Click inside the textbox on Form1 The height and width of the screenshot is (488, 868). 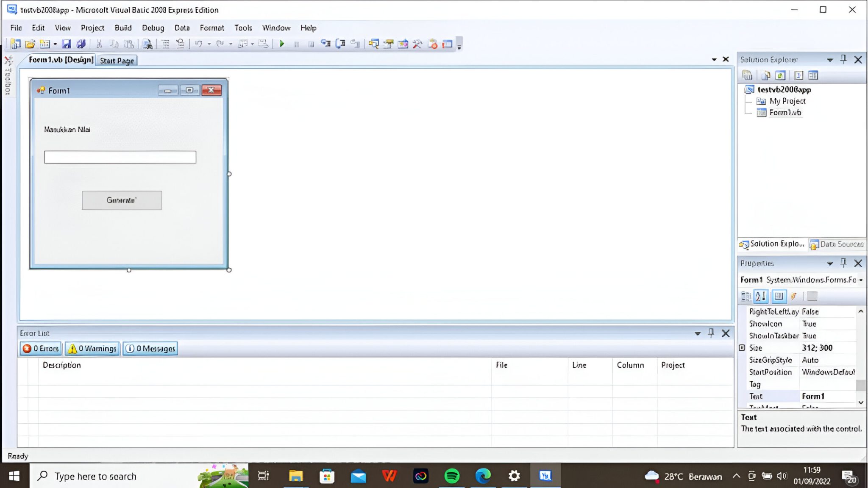[x=120, y=157]
